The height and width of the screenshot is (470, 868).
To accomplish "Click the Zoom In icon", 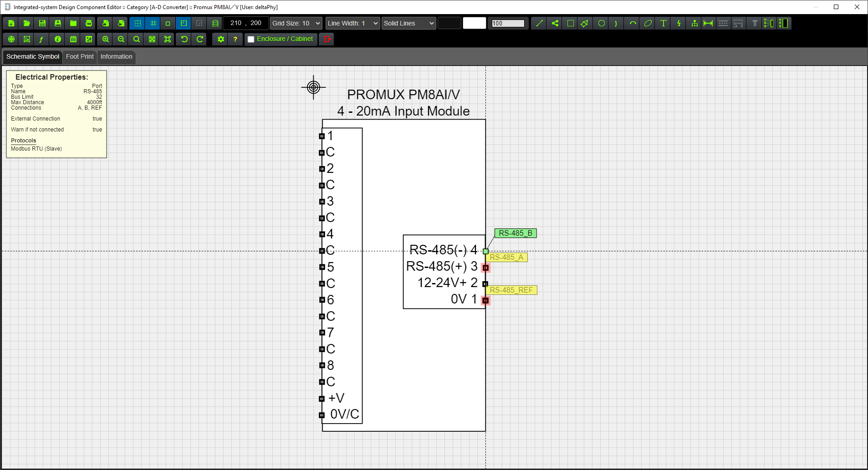I will coord(105,39).
